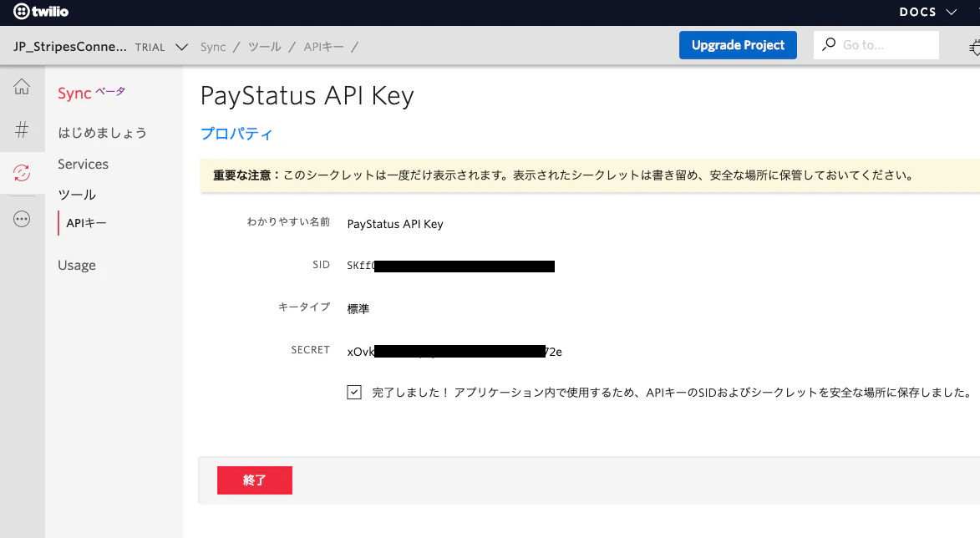
Task: Click the PayStatus API Key friendly name value
Action: tap(395, 224)
